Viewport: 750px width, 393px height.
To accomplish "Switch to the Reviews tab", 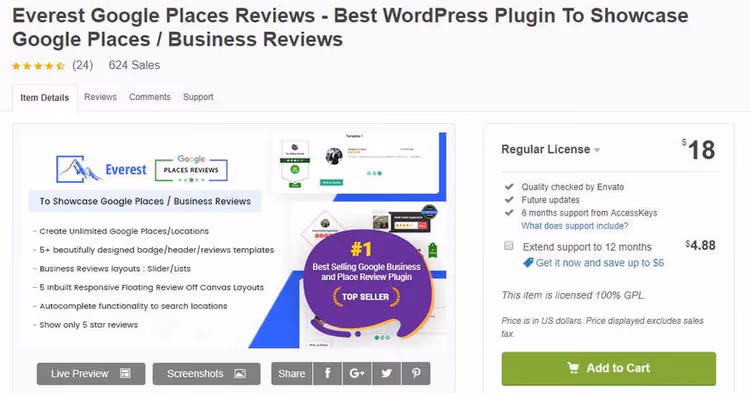I will (x=100, y=97).
